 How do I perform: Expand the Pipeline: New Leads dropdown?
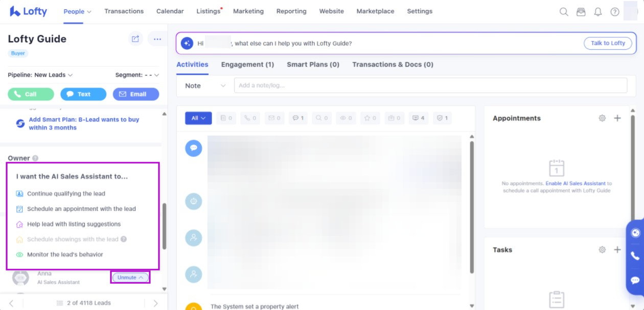click(40, 75)
